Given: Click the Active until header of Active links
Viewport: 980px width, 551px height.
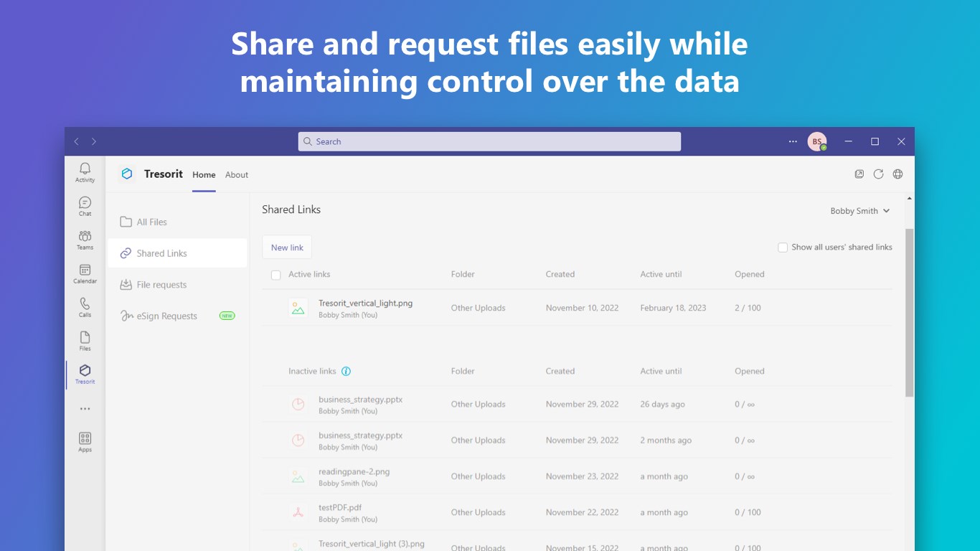Looking at the screenshot, I should coord(661,274).
